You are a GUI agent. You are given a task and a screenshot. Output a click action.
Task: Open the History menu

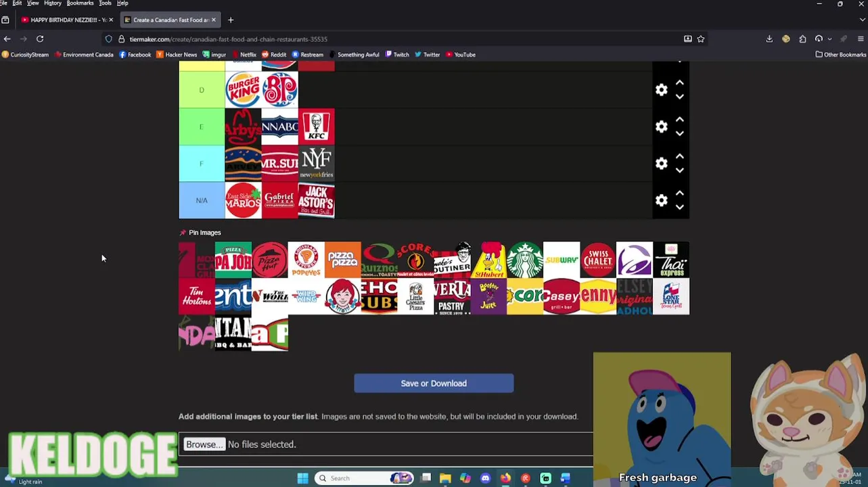[53, 3]
